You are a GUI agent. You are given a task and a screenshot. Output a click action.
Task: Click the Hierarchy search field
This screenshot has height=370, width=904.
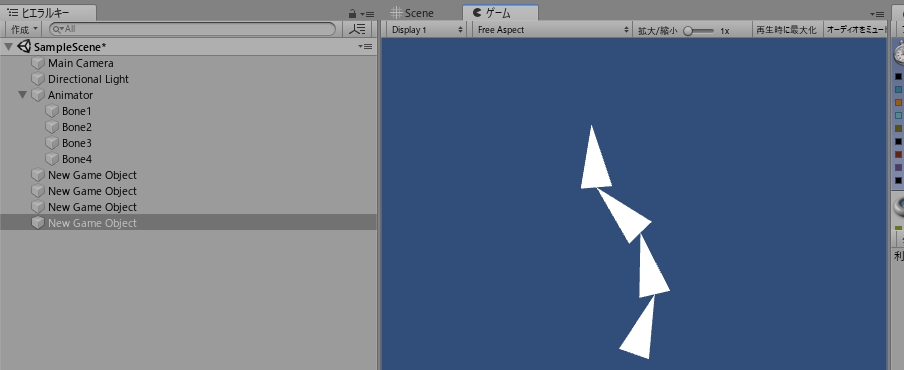point(192,29)
